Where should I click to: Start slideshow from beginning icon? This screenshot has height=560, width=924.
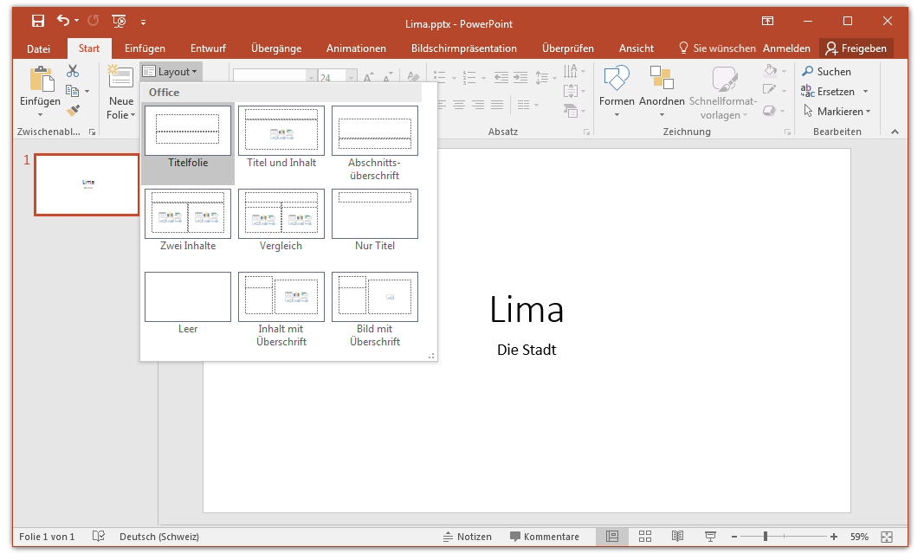119,21
